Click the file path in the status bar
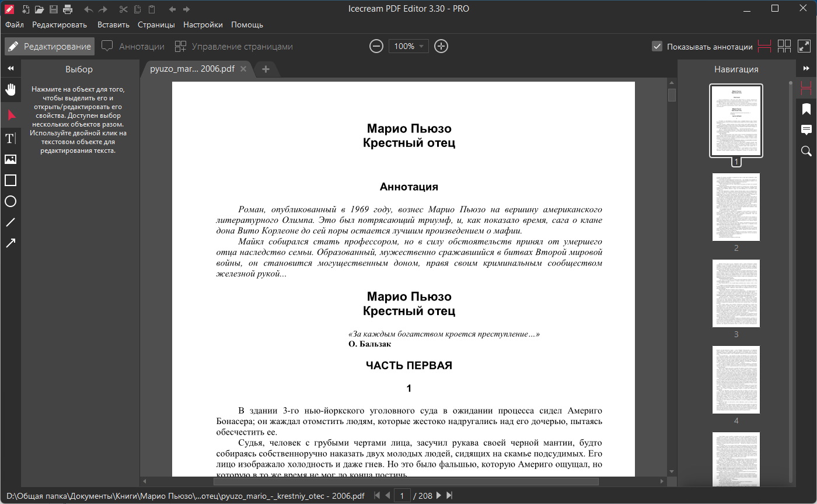 [x=186, y=496]
